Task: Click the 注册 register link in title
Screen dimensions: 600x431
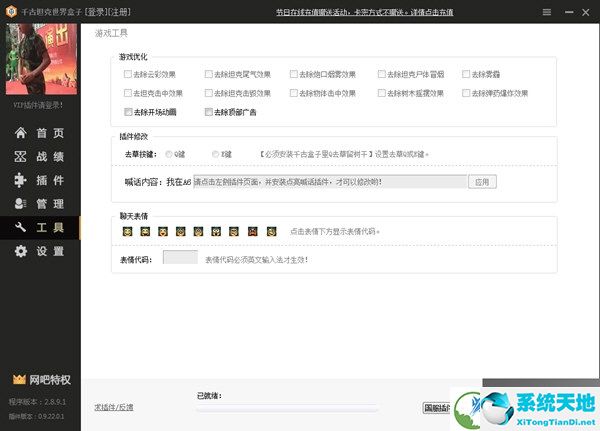Action: coord(119,12)
